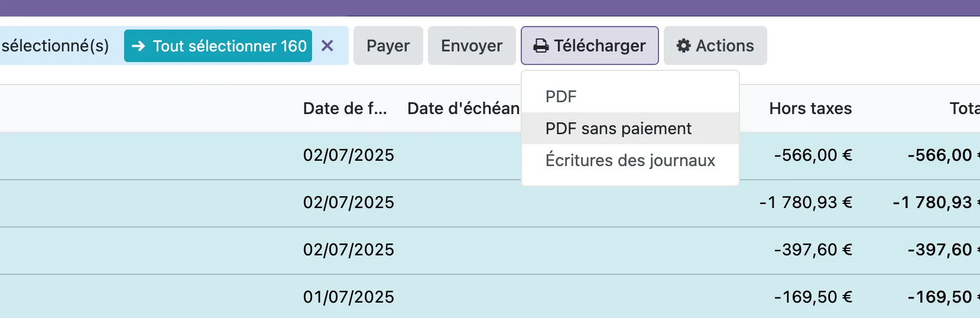Click the sélectionné(s) count label

55,46
